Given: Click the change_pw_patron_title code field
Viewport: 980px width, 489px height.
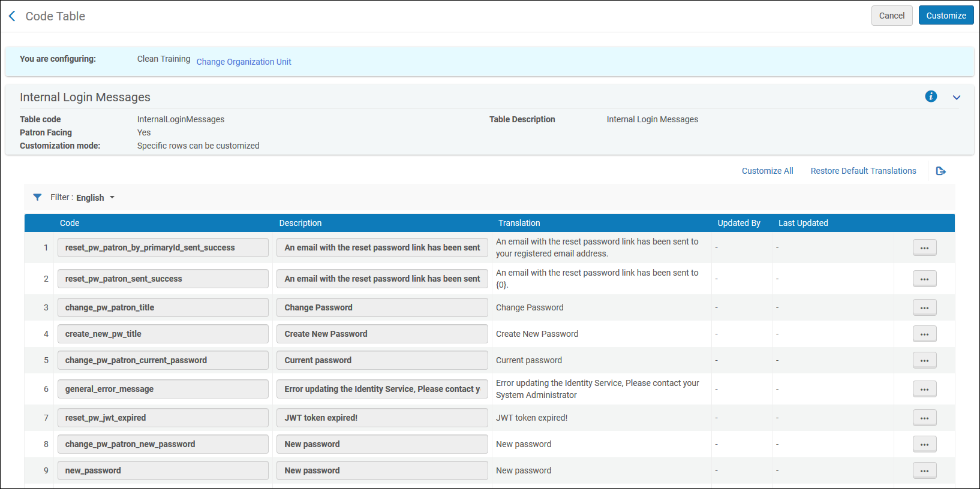Looking at the screenshot, I should point(163,307).
